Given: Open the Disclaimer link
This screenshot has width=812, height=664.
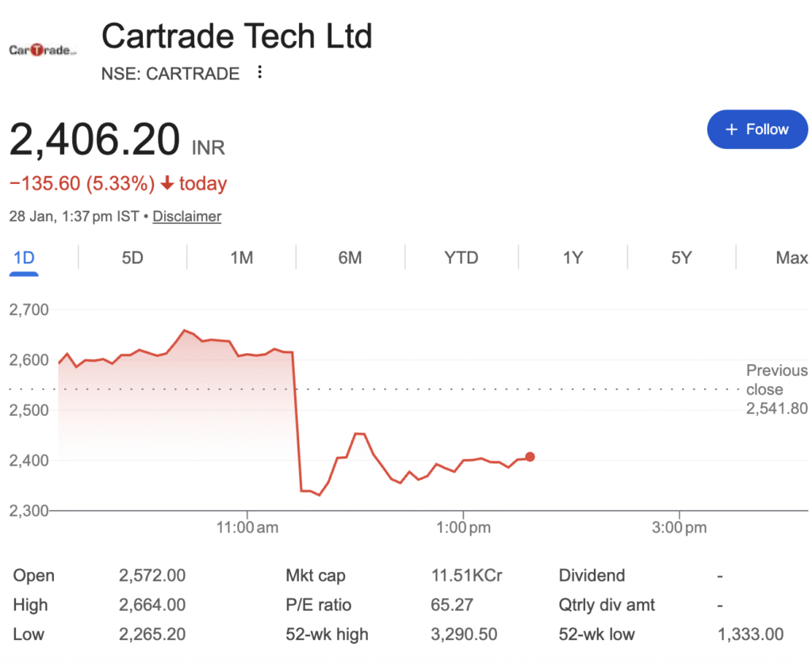Looking at the screenshot, I should [186, 216].
